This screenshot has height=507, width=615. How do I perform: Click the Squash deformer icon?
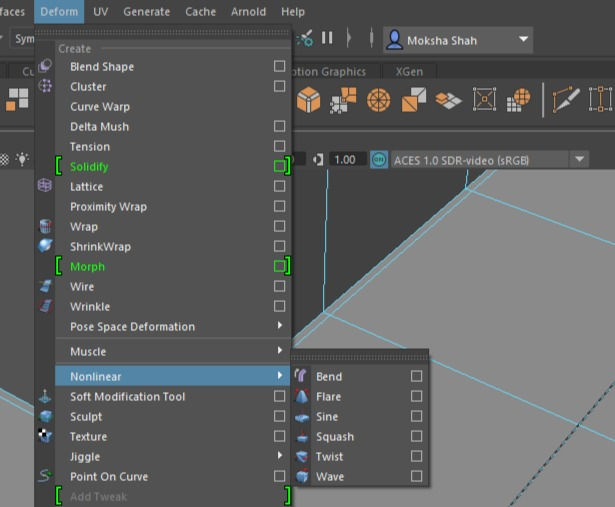tap(302, 436)
